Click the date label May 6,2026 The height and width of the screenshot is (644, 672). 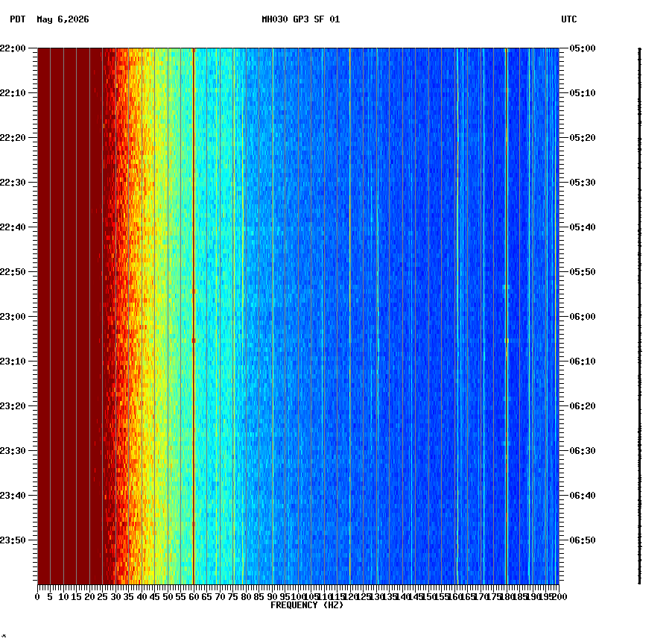[x=63, y=19]
